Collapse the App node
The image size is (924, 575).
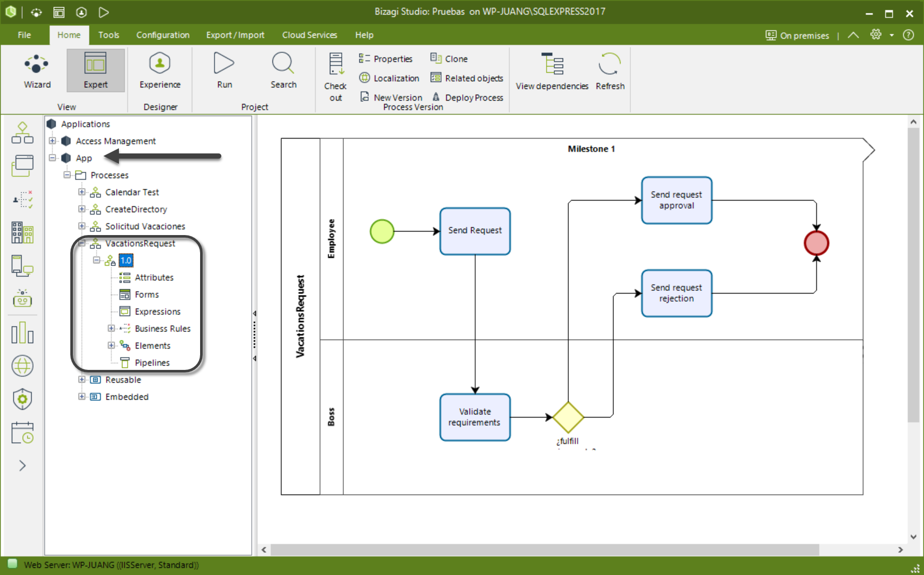pos(52,158)
